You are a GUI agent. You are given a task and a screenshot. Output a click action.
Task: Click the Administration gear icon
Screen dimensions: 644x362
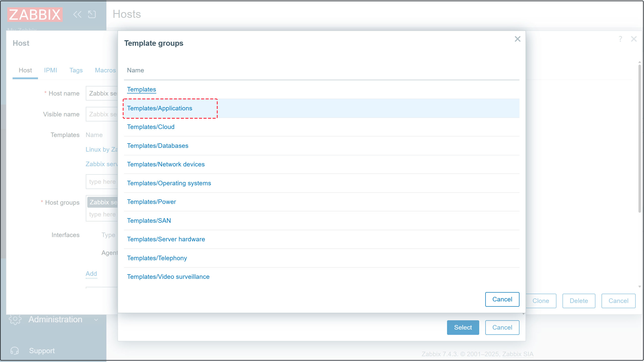pyautogui.click(x=15, y=319)
